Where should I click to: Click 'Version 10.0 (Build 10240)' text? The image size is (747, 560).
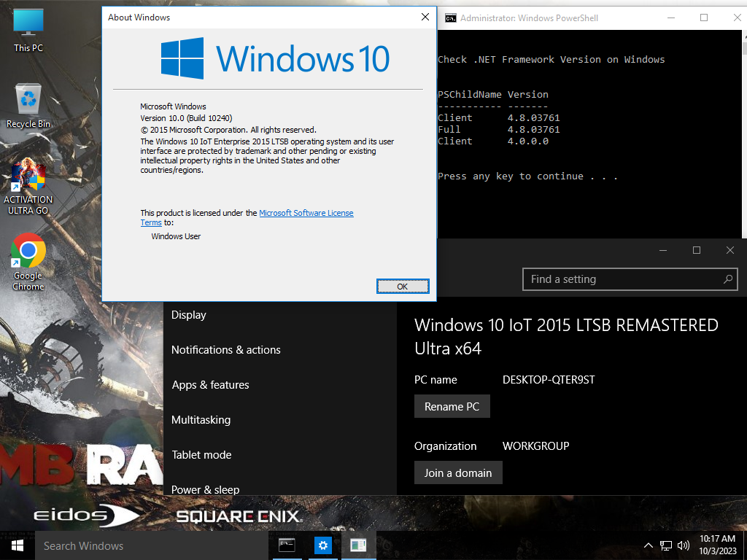pyautogui.click(x=186, y=118)
